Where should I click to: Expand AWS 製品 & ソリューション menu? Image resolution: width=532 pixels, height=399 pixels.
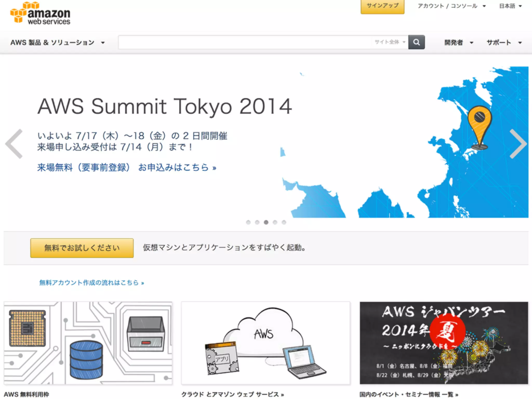pos(57,43)
